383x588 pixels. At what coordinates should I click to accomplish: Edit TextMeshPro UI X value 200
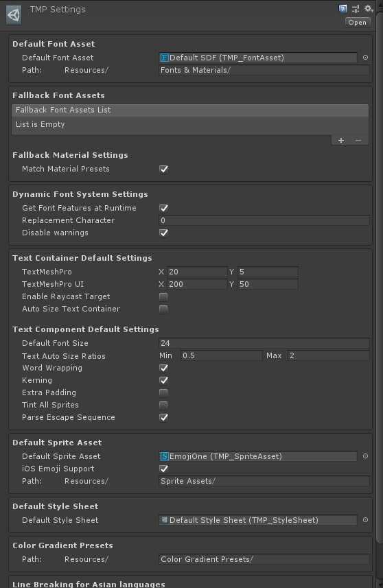[197, 284]
